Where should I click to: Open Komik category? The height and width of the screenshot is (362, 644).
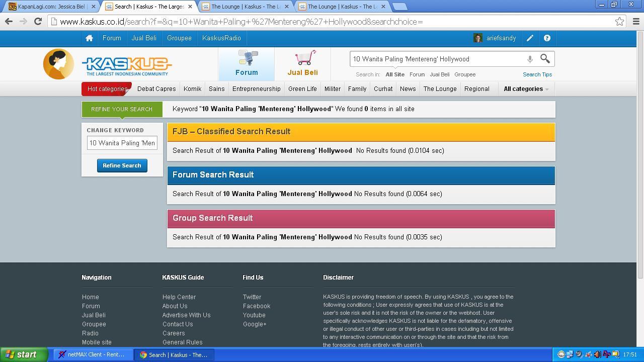click(192, 89)
